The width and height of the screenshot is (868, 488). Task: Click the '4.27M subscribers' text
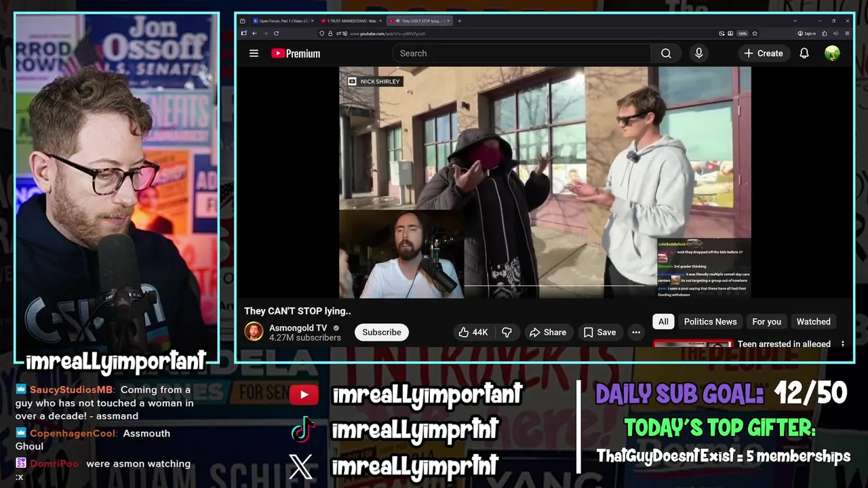pyautogui.click(x=305, y=338)
